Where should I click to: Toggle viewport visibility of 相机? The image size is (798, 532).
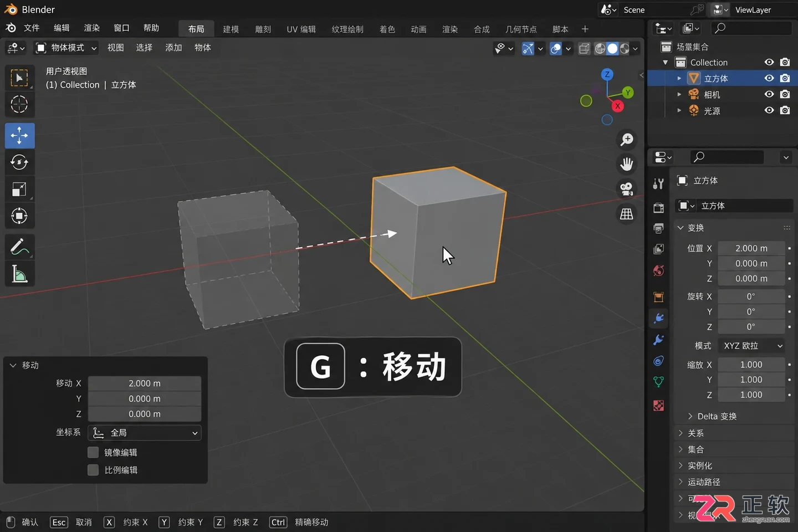tap(769, 94)
